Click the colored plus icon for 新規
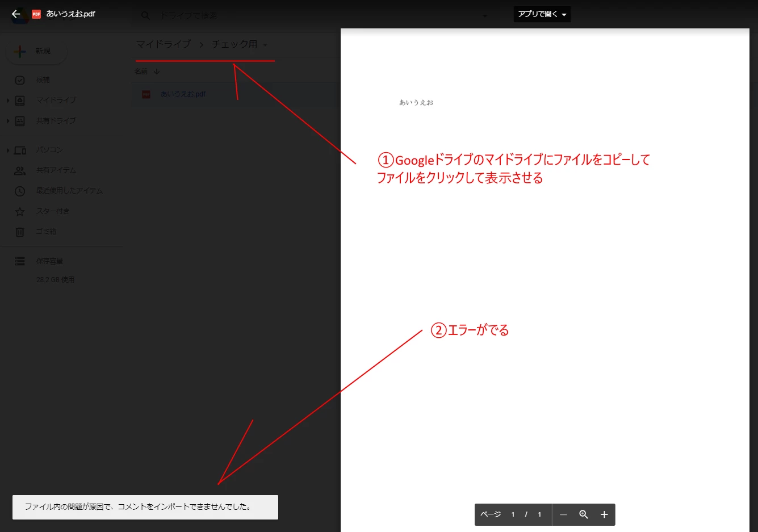 pyautogui.click(x=20, y=51)
